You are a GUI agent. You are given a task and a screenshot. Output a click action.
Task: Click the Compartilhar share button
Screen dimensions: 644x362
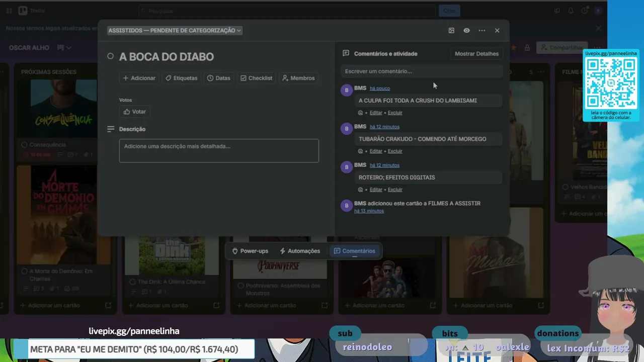click(x=561, y=48)
